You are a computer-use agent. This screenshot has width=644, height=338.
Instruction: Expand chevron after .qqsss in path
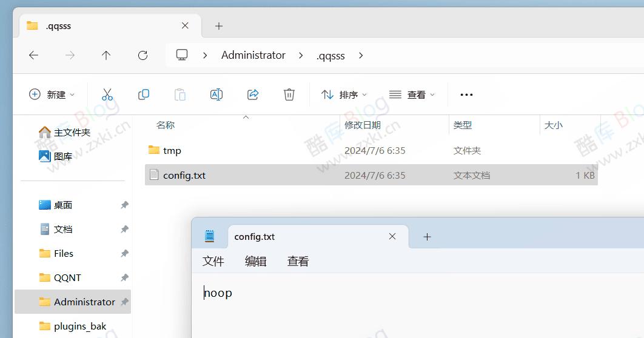(x=361, y=55)
